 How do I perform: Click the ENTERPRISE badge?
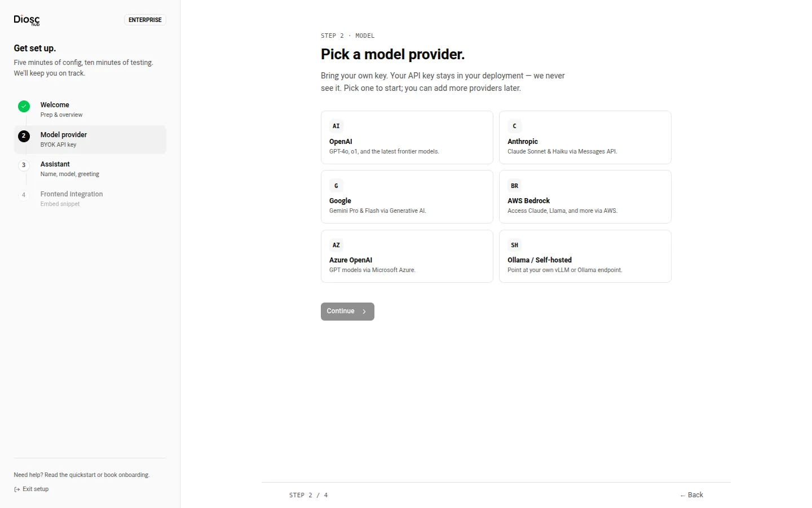(145, 20)
